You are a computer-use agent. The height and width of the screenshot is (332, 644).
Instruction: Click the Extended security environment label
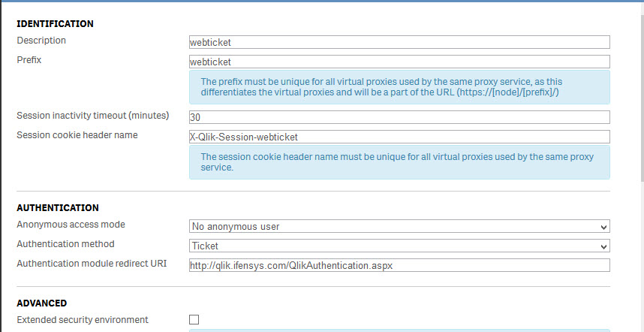click(x=83, y=320)
